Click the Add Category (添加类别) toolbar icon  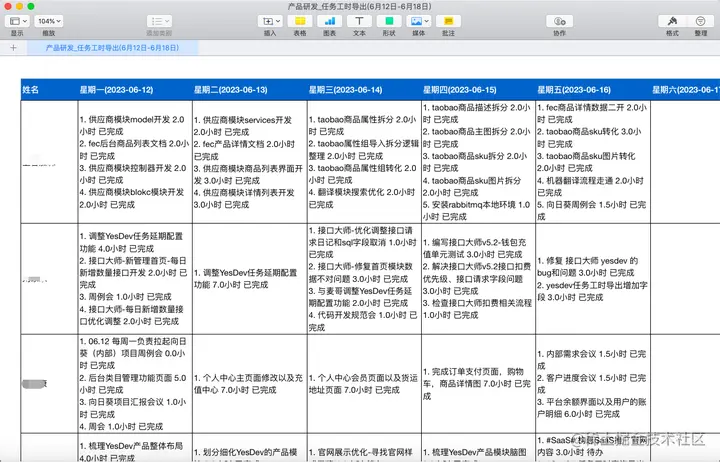pyautogui.click(x=159, y=21)
